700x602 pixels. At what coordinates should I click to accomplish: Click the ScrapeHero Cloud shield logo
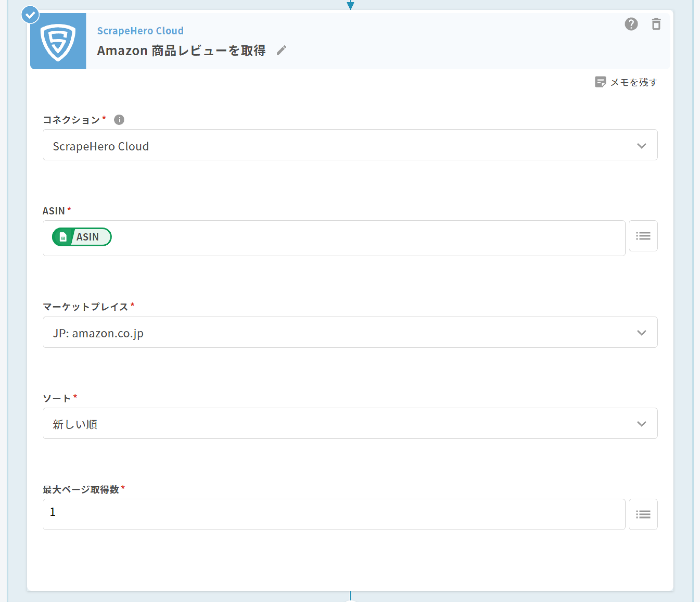pyautogui.click(x=58, y=41)
